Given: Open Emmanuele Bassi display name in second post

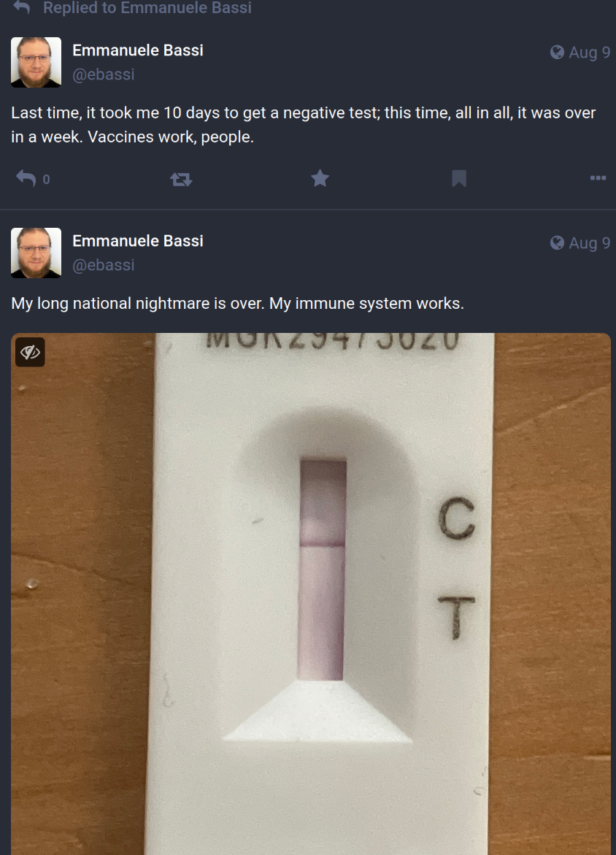Looking at the screenshot, I should point(138,241).
